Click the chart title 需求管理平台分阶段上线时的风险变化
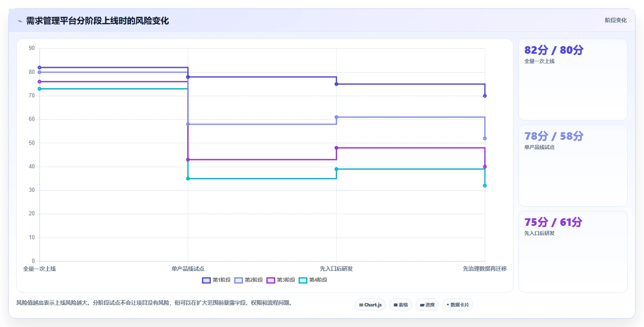The image size is (644, 327). pyautogui.click(x=97, y=21)
